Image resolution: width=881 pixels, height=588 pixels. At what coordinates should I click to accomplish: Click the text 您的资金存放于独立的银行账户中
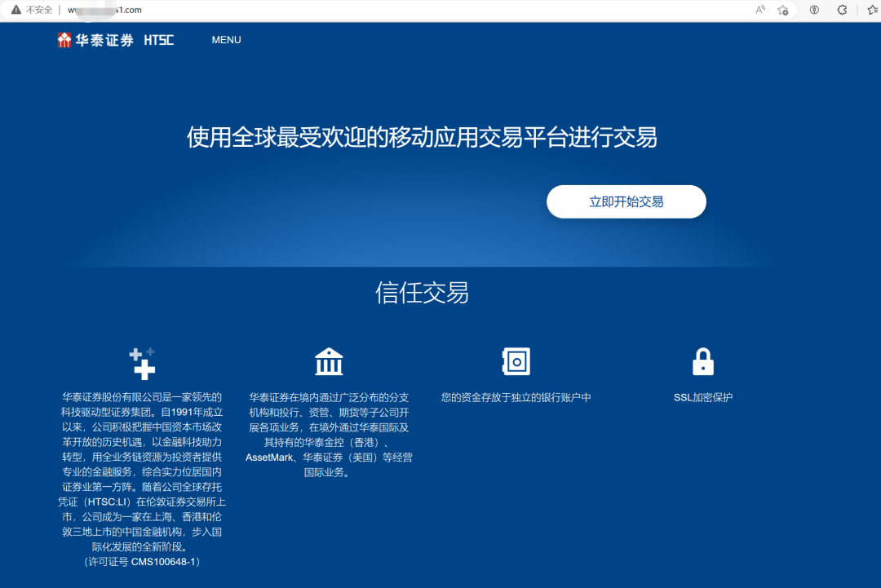516,398
